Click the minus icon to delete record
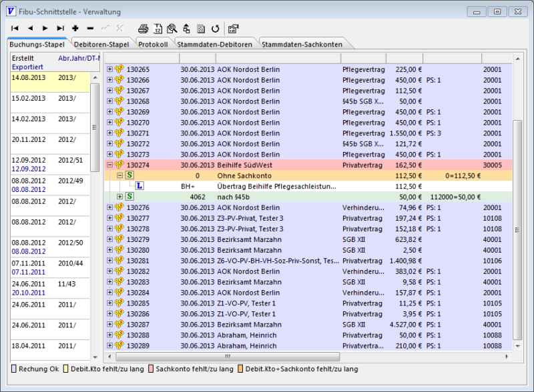 pyautogui.click(x=90, y=29)
